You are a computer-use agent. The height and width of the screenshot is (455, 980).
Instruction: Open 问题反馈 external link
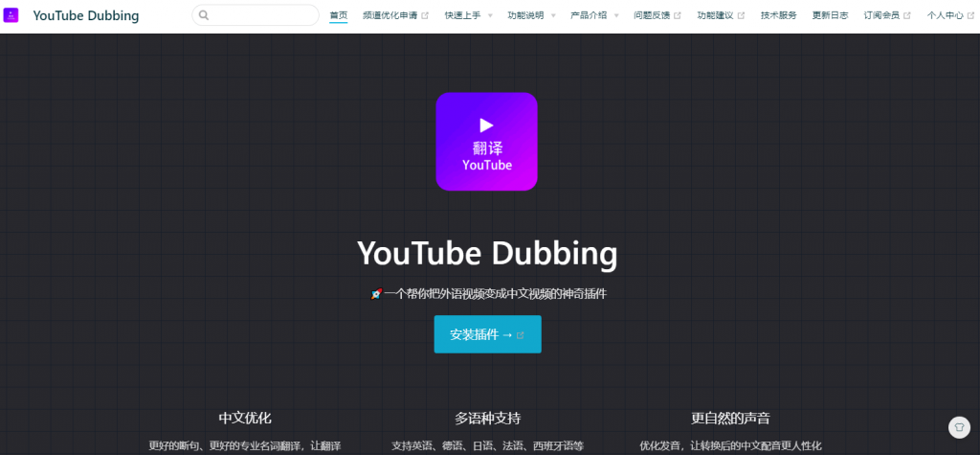click(x=657, y=15)
